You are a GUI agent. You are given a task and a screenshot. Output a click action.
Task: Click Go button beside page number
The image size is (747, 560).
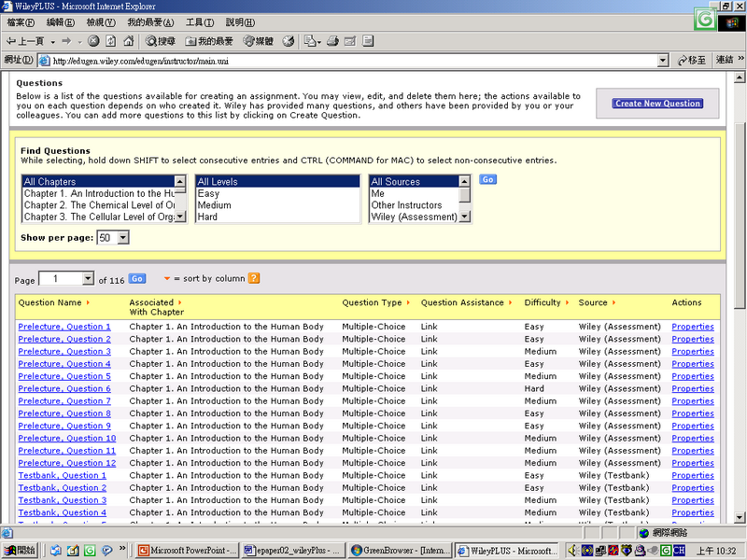coord(137,278)
